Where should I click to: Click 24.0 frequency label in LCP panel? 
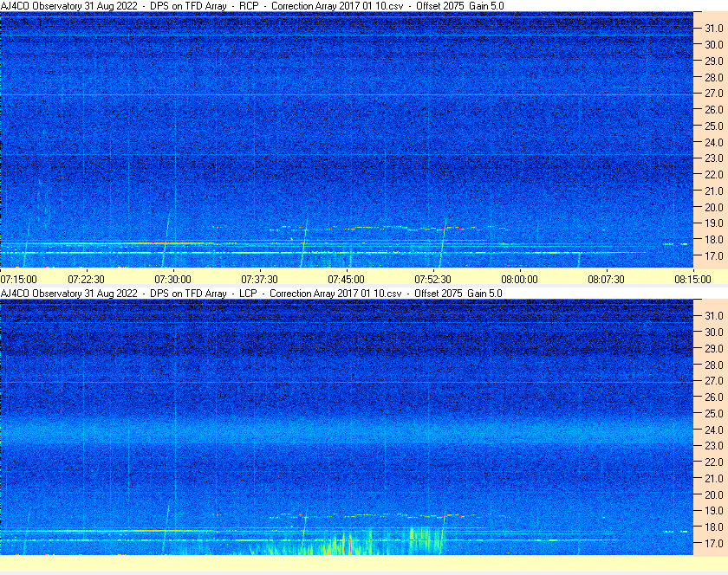pos(714,430)
